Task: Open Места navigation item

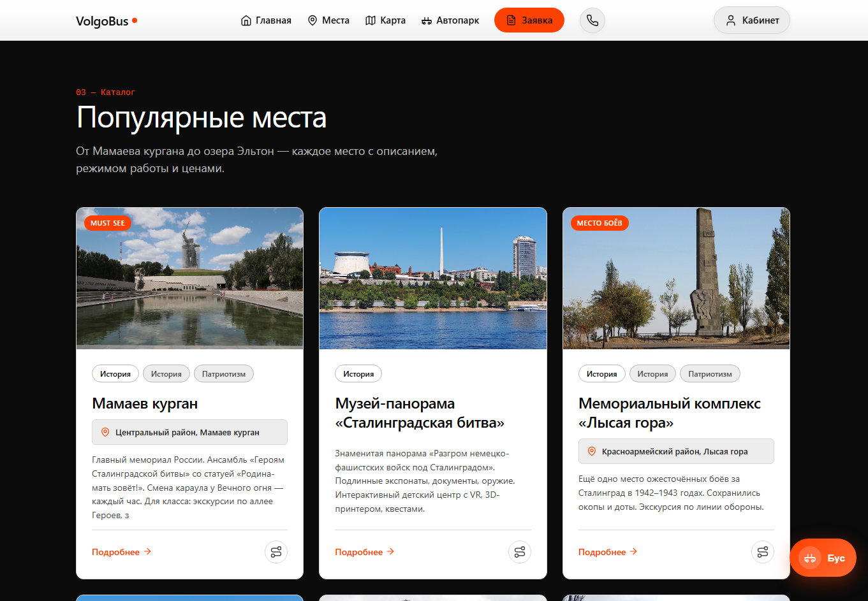Action: pos(328,20)
